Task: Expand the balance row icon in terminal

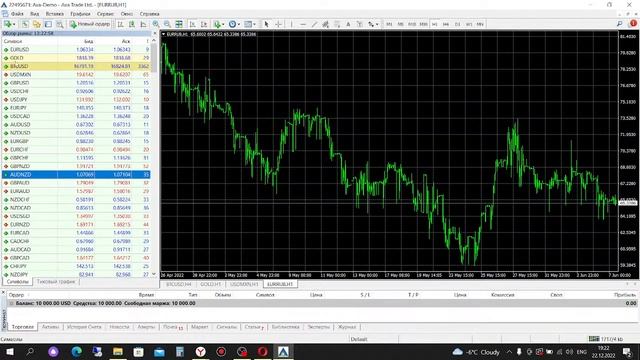Action: (11, 303)
